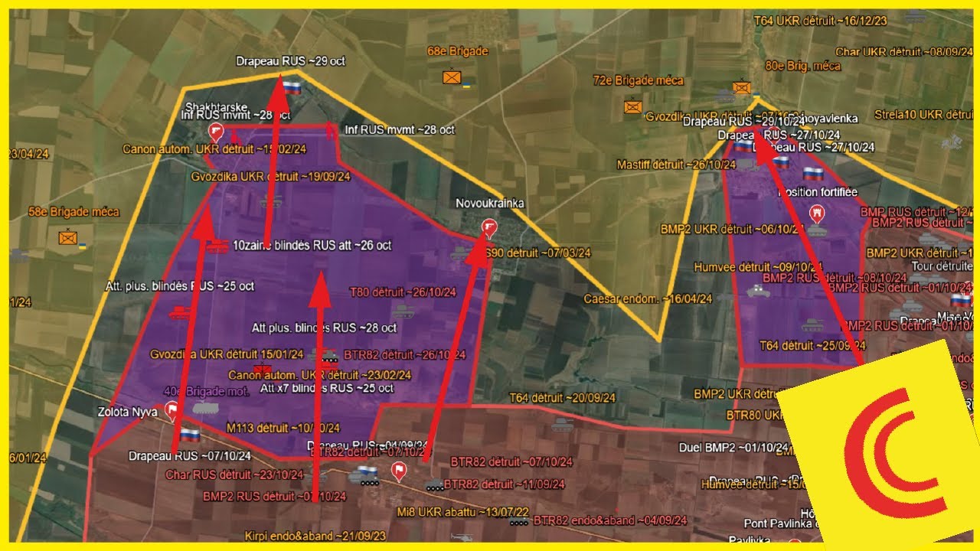Select the 68e Brigade unit marker
Screen dimensions: 980x551
(x=452, y=77)
